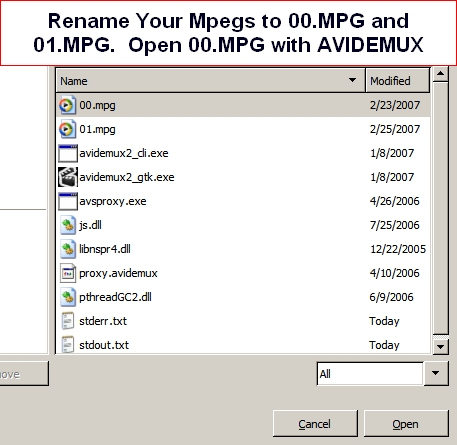Select the libnspr4.dll file name

click(105, 249)
